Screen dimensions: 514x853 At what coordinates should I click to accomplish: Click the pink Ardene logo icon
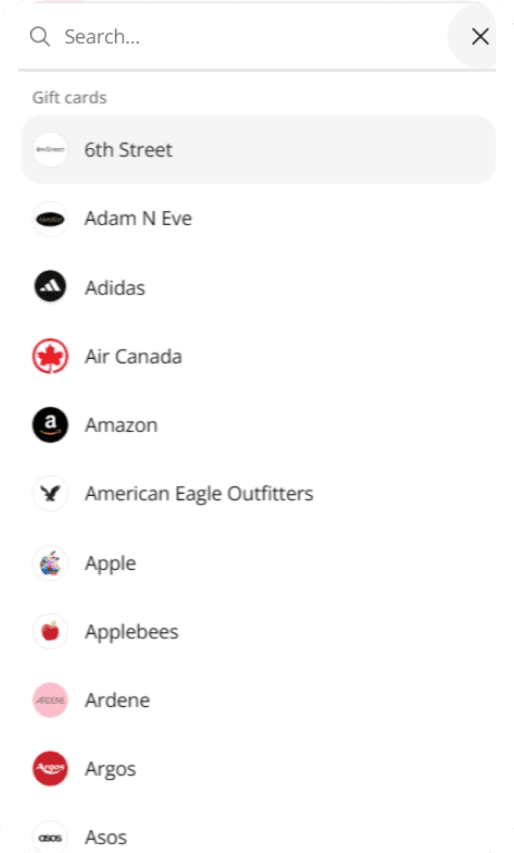50,700
